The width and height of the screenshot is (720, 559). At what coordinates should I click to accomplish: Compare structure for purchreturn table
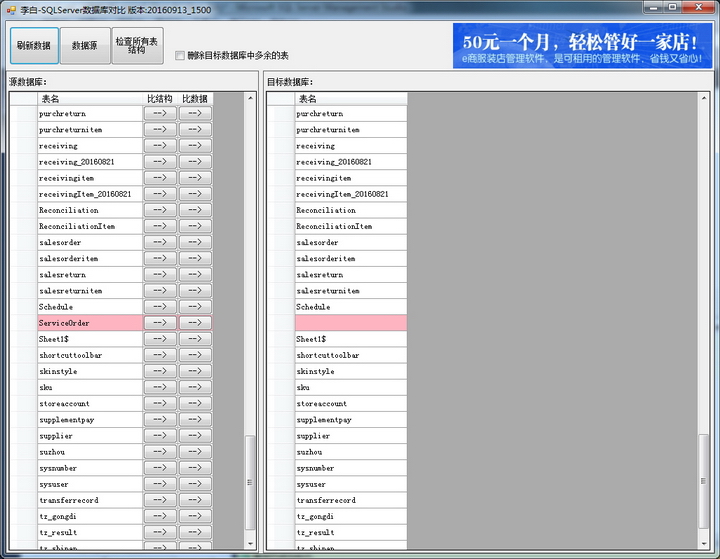pos(160,113)
